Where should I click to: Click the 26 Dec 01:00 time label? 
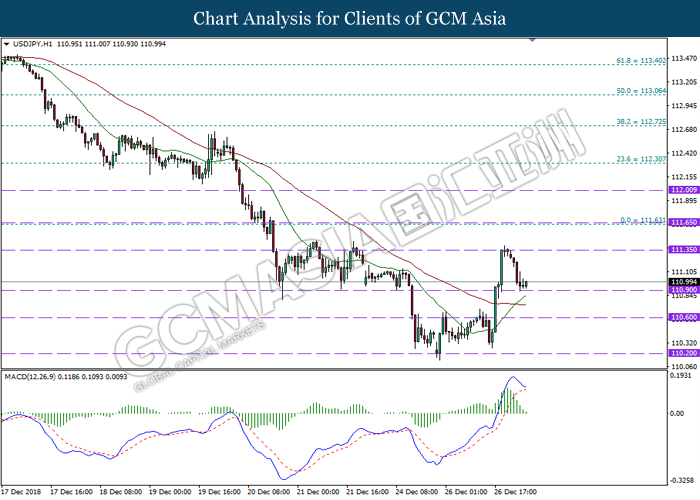(466, 492)
